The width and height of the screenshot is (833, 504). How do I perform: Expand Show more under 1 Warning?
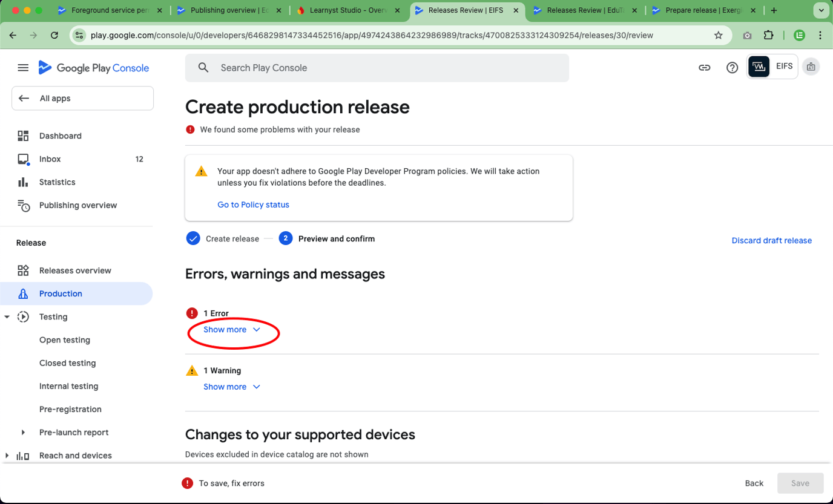pos(225,386)
